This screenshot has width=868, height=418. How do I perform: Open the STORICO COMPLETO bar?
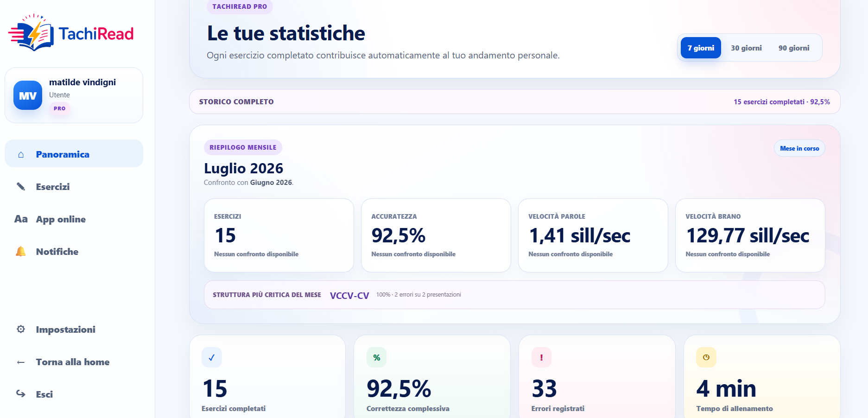[514, 101]
